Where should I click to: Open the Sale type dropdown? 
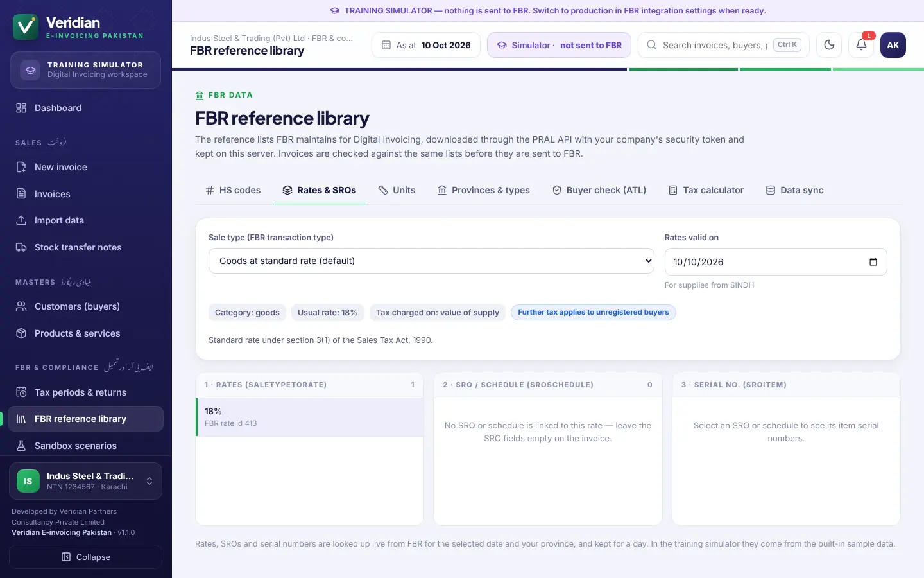431,261
